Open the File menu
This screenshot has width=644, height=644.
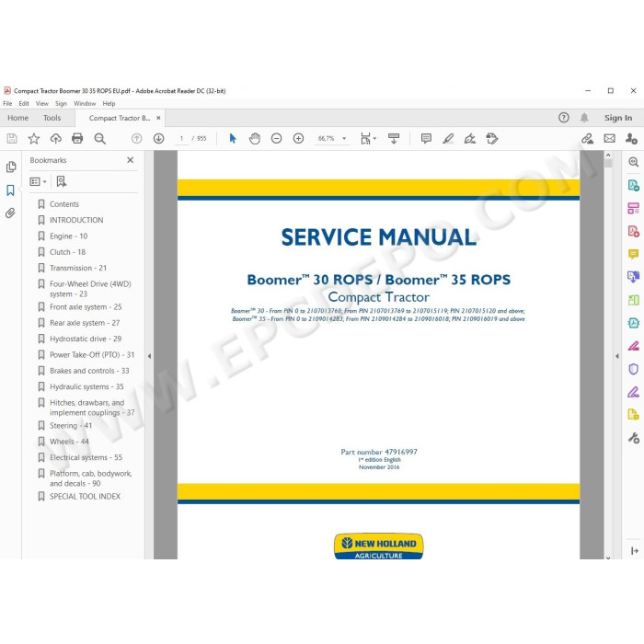pyautogui.click(x=7, y=103)
